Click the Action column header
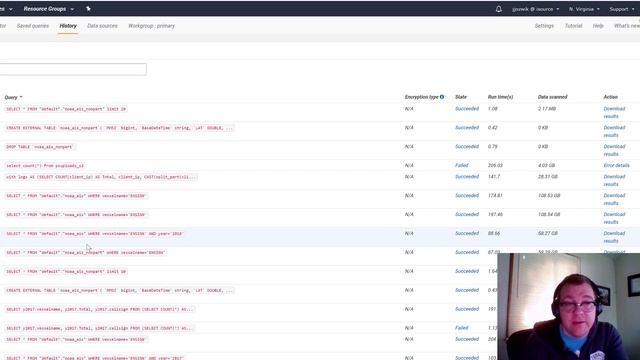 point(611,97)
